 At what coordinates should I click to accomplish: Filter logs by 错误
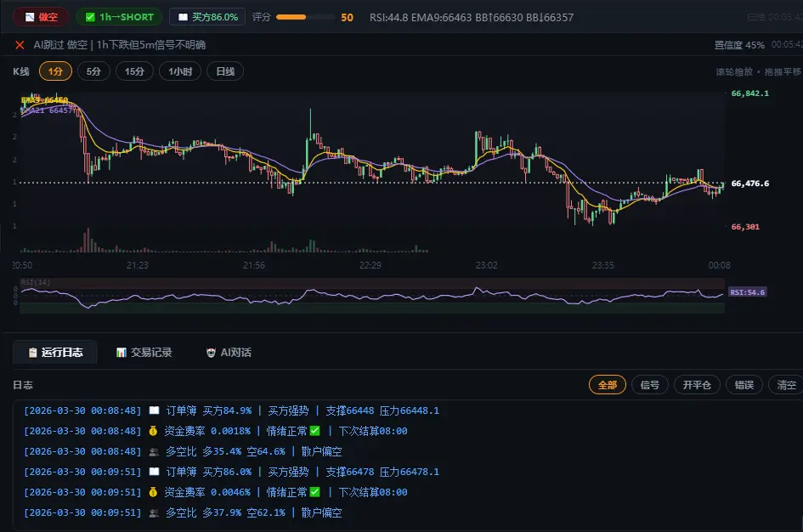tap(744, 385)
